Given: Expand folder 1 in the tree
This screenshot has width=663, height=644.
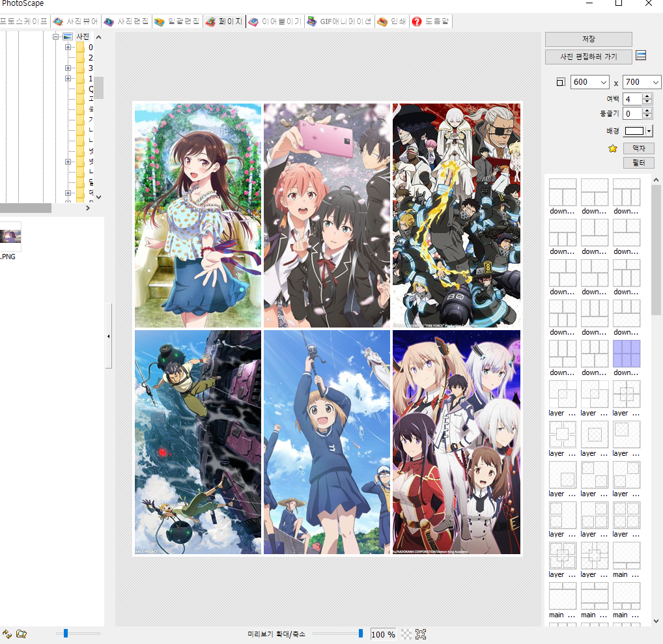Looking at the screenshot, I should click(x=68, y=78).
